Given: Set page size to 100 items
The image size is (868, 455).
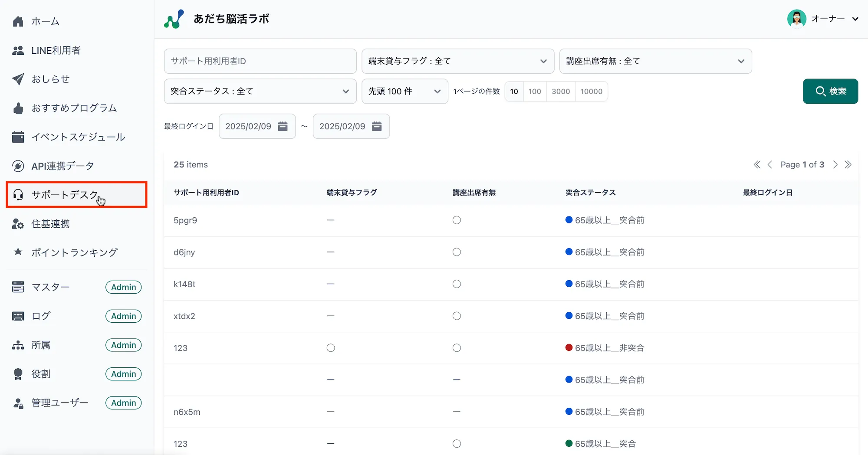Looking at the screenshot, I should point(535,91).
